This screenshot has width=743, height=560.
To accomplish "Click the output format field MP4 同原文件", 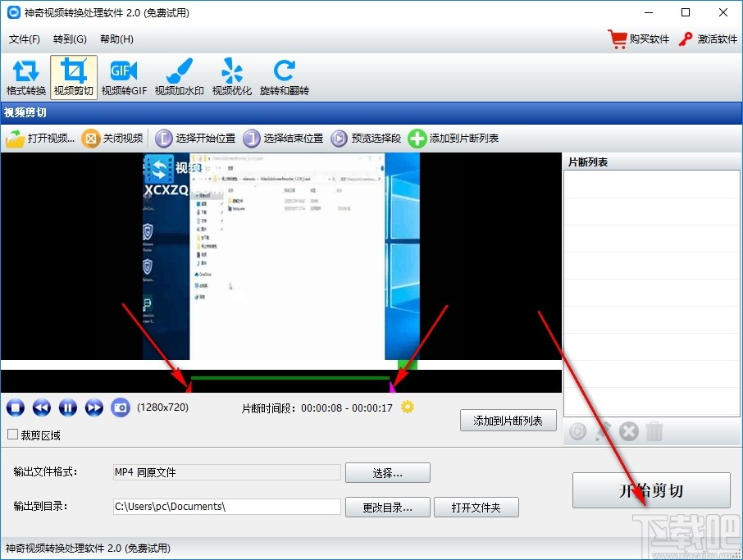I will click(227, 472).
